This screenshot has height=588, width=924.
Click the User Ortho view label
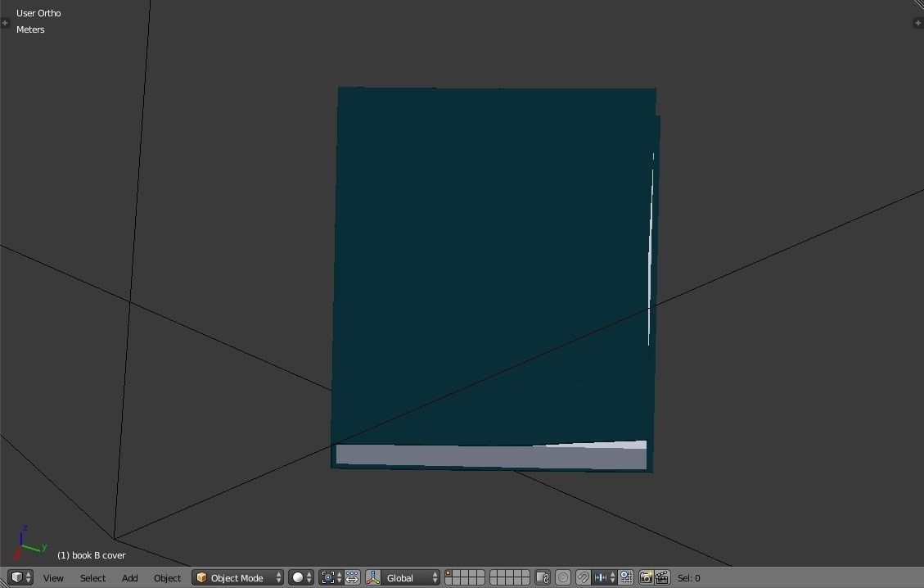pyautogui.click(x=38, y=13)
